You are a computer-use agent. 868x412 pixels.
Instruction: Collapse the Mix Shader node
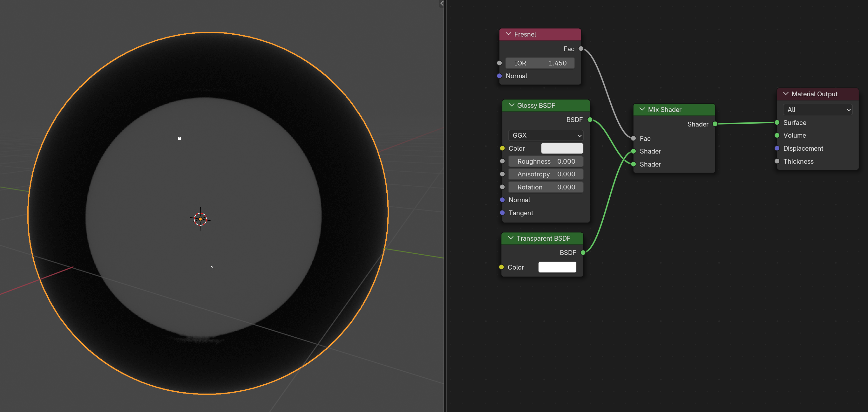642,109
